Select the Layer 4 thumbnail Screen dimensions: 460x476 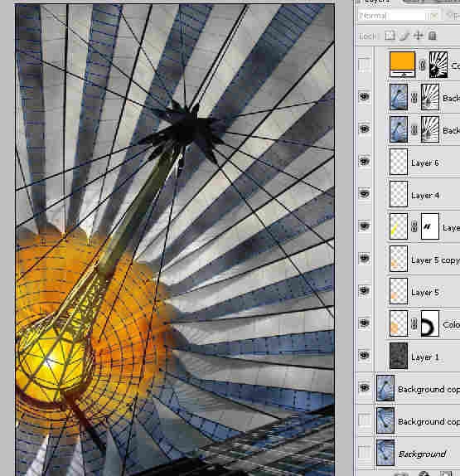pyautogui.click(x=399, y=194)
